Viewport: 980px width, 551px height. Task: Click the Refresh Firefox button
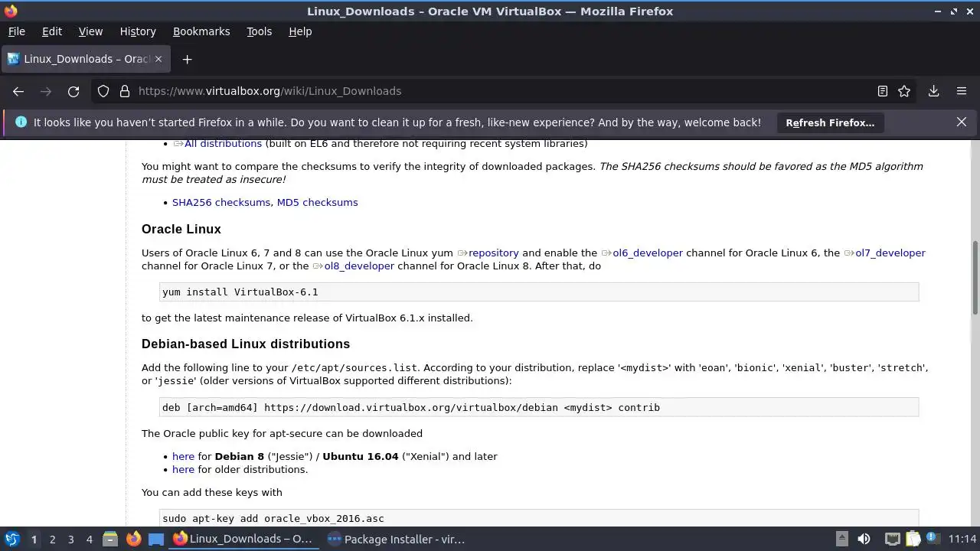(x=830, y=122)
